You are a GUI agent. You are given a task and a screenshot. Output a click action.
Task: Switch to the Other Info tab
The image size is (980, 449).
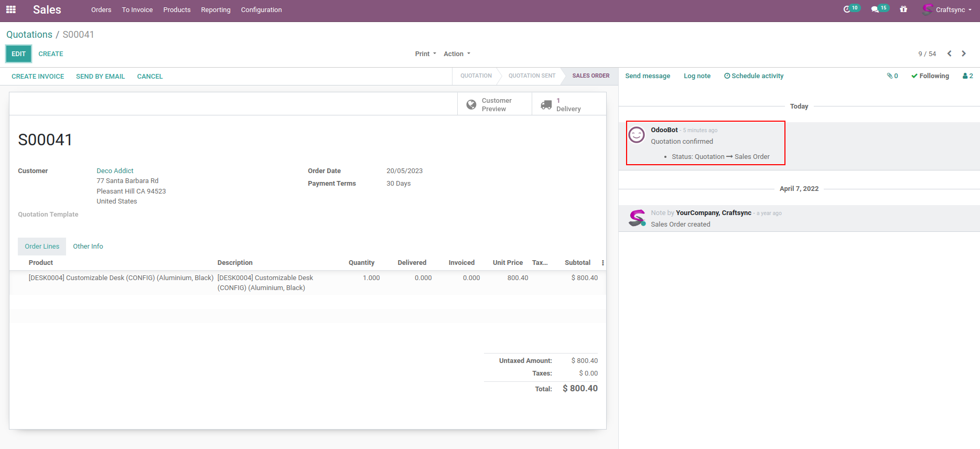pyautogui.click(x=88, y=247)
